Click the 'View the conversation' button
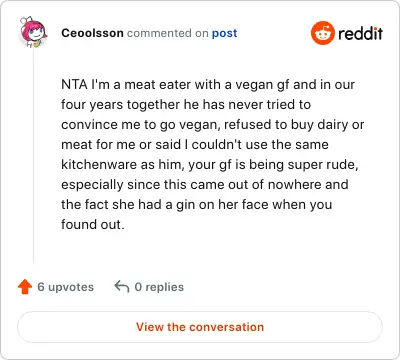This screenshot has height=360, width=400. click(200, 327)
